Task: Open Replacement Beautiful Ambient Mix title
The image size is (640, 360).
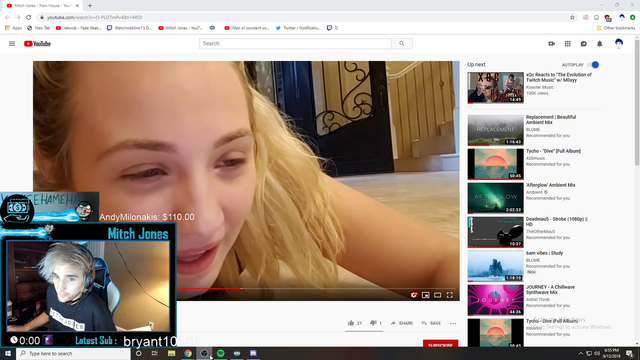Action: 551,120
